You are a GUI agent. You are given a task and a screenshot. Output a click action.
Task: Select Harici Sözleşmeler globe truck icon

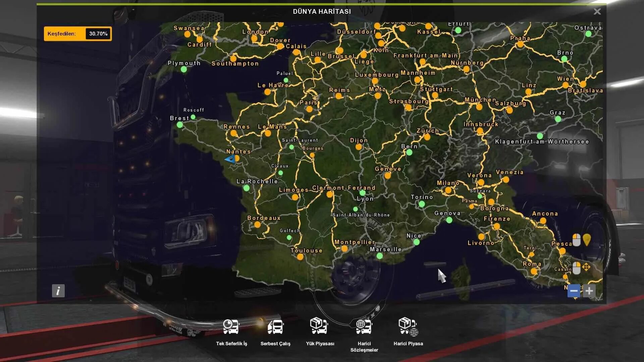coord(364,326)
